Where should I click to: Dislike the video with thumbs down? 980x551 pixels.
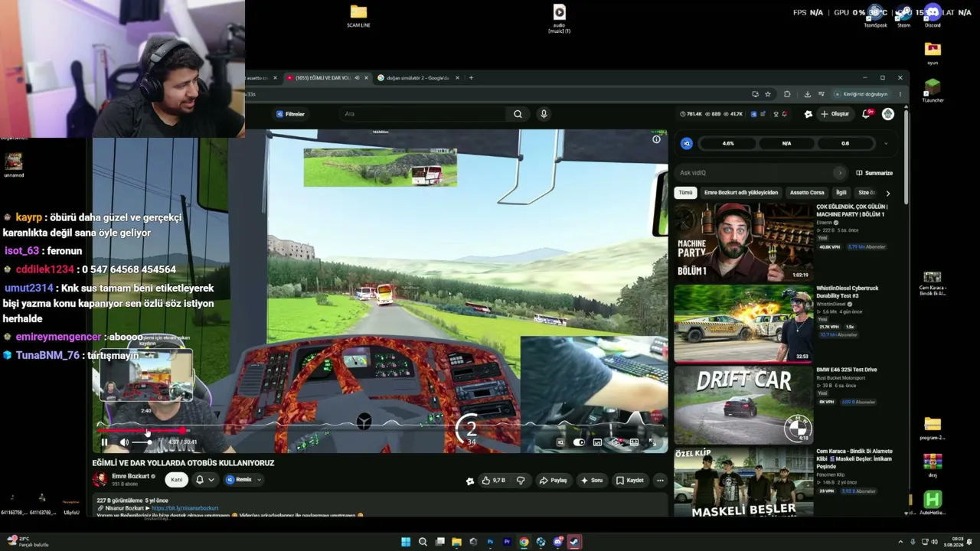(x=521, y=481)
